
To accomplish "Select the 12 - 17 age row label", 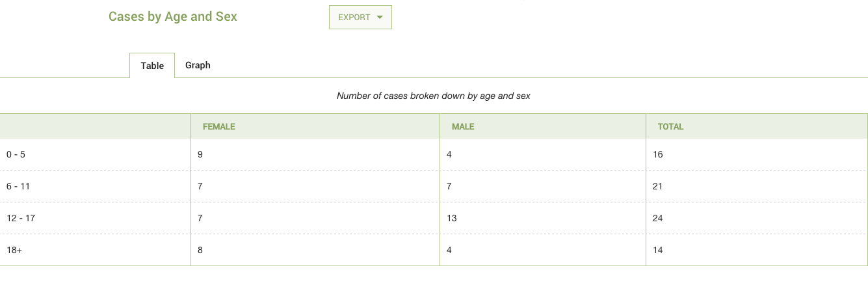I will (x=21, y=218).
